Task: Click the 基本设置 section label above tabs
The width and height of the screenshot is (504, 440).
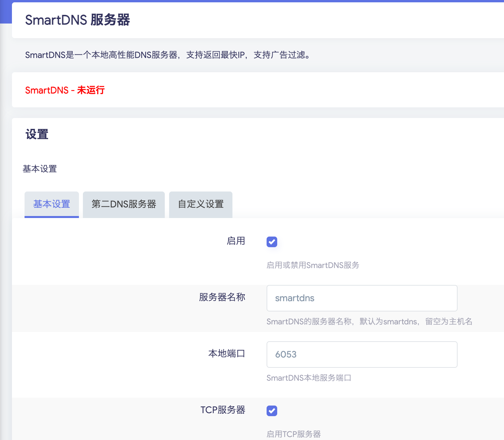Action: (x=40, y=169)
